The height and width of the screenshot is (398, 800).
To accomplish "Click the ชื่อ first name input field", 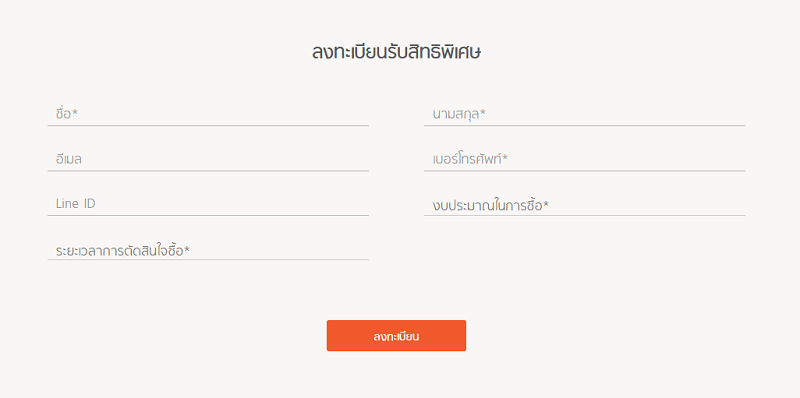I will click(208, 114).
